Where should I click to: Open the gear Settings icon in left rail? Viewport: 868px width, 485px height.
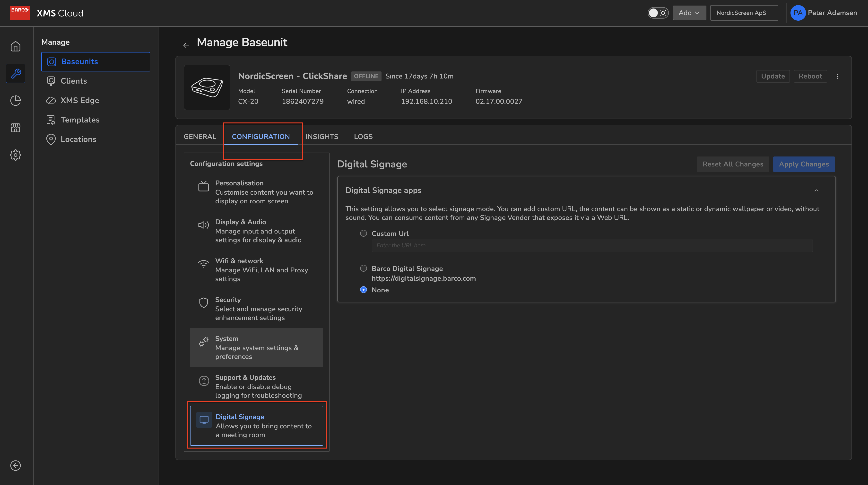tap(16, 155)
